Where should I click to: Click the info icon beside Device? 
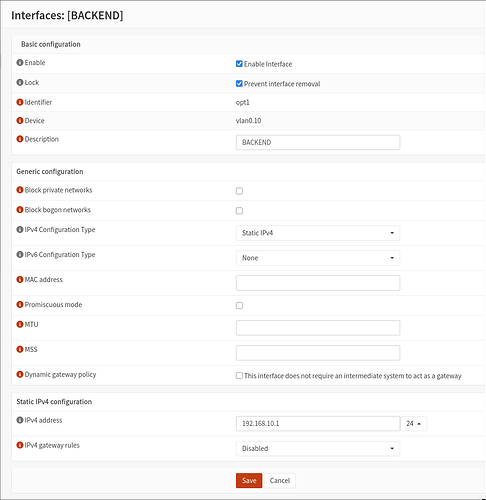click(x=20, y=121)
